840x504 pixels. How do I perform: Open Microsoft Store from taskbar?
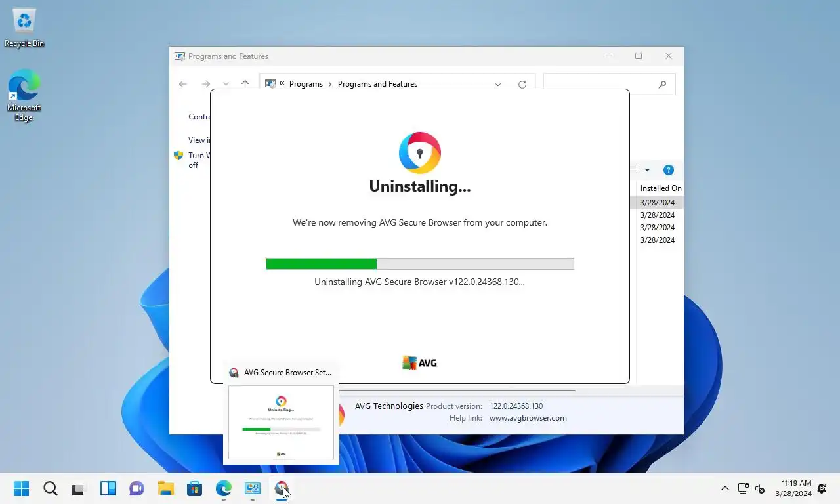(x=194, y=489)
